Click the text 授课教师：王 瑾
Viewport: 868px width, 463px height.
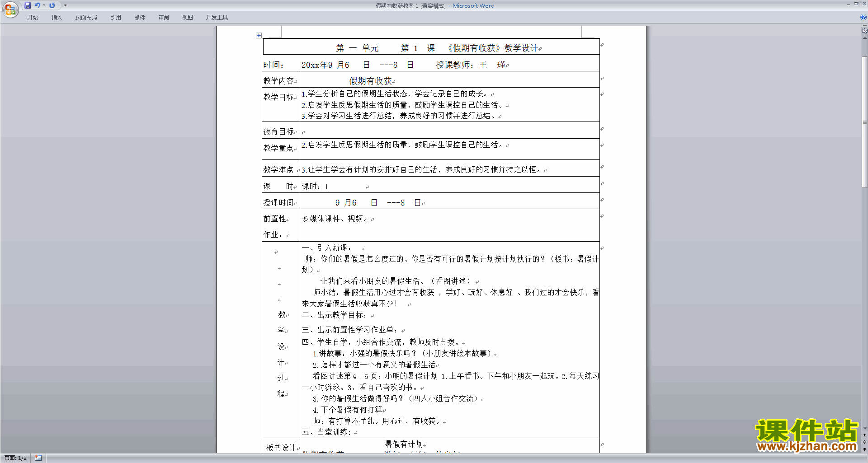471,65
